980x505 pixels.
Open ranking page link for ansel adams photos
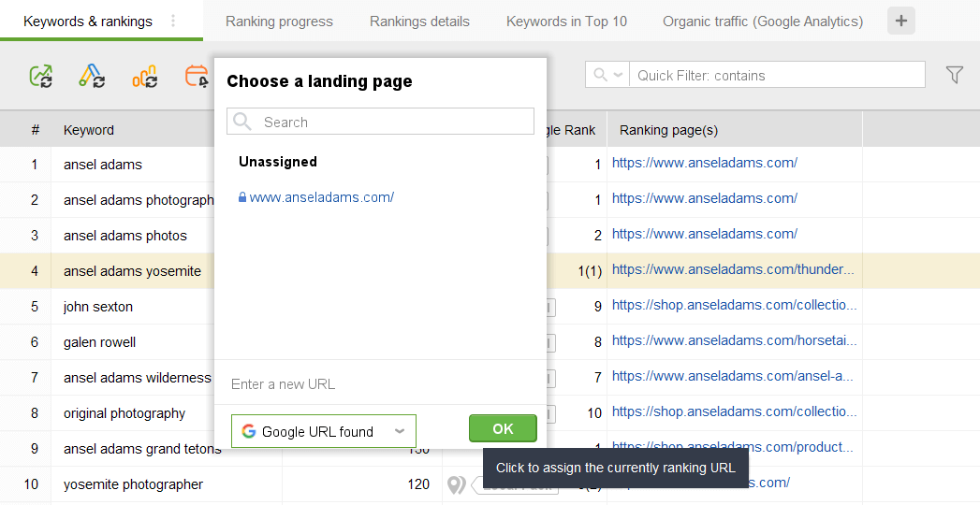[705, 234]
